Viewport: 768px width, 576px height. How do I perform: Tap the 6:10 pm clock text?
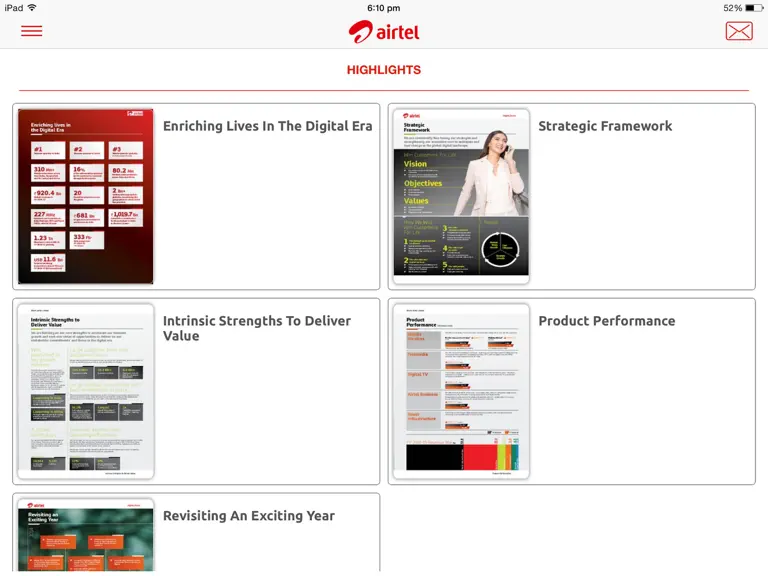click(x=384, y=8)
